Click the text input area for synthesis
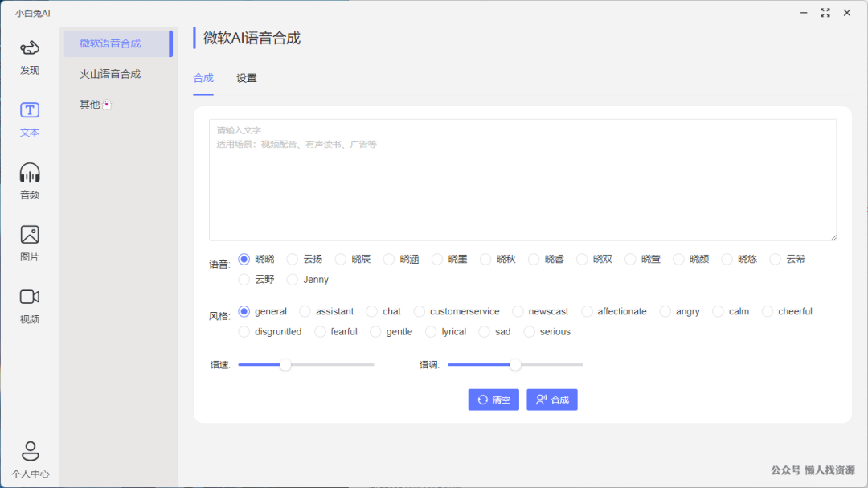 pos(522,180)
